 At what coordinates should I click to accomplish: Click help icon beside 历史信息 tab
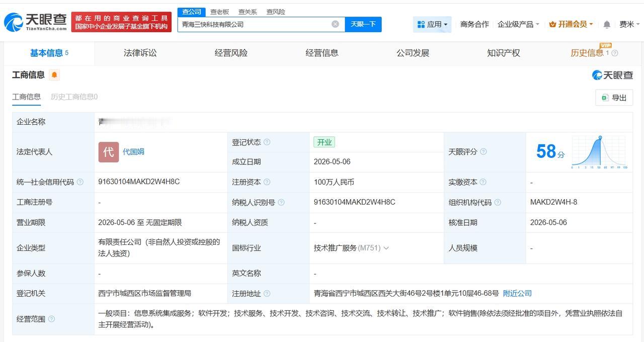pyautogui.click(x=614, y=53)
